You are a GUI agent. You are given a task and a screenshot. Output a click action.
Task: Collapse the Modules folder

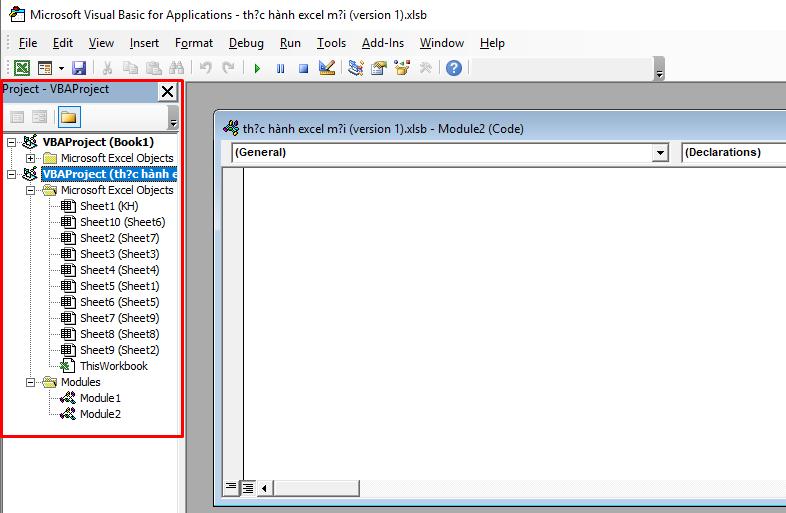[31, 382]
